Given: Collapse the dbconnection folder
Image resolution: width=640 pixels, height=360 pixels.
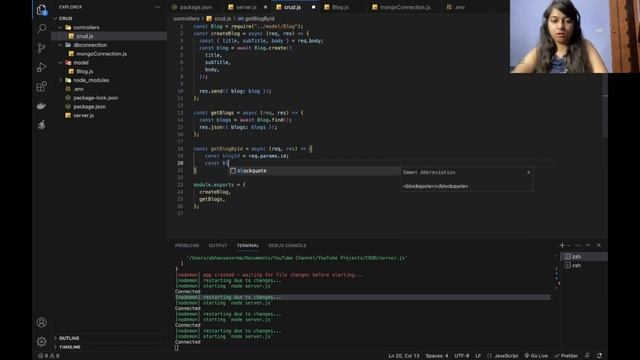Looking at the screenshot, I should coord(60,45).
